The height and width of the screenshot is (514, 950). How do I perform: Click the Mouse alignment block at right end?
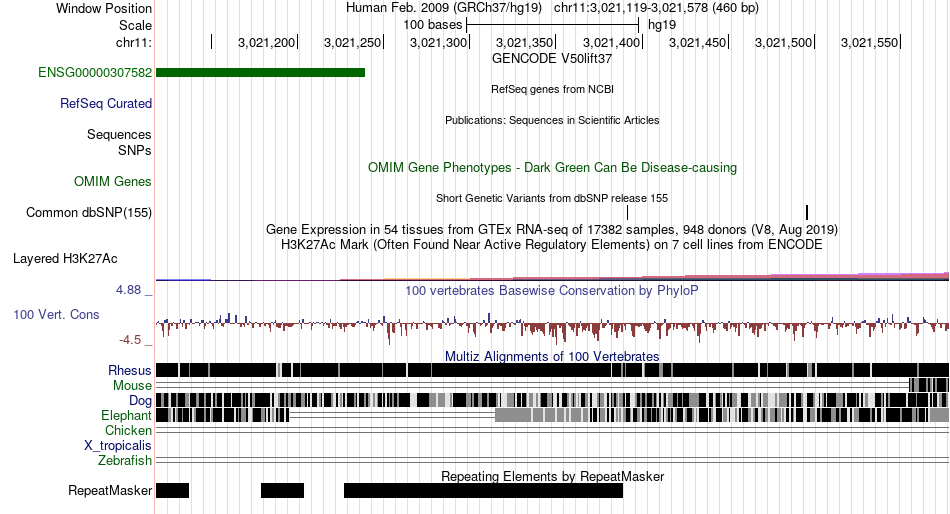[929, 386]
